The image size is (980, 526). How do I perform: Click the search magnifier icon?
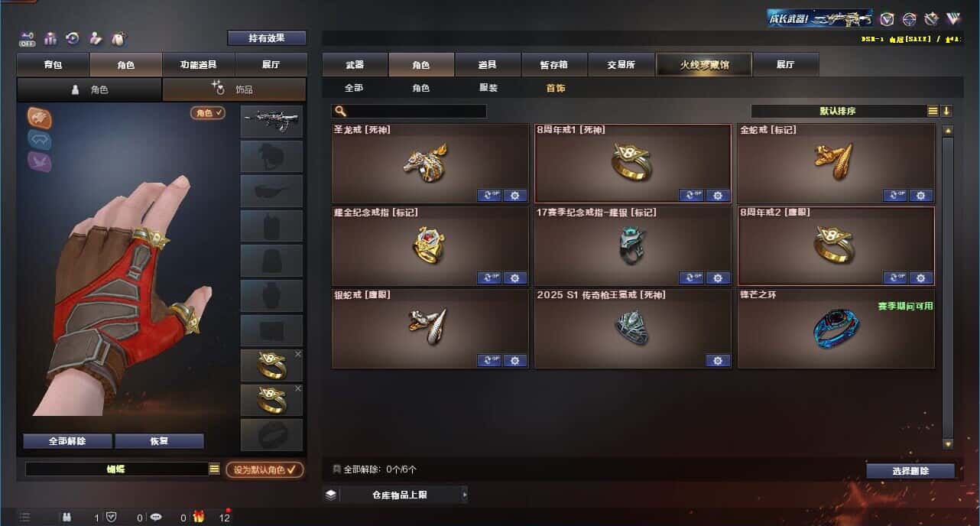point(340,112)
